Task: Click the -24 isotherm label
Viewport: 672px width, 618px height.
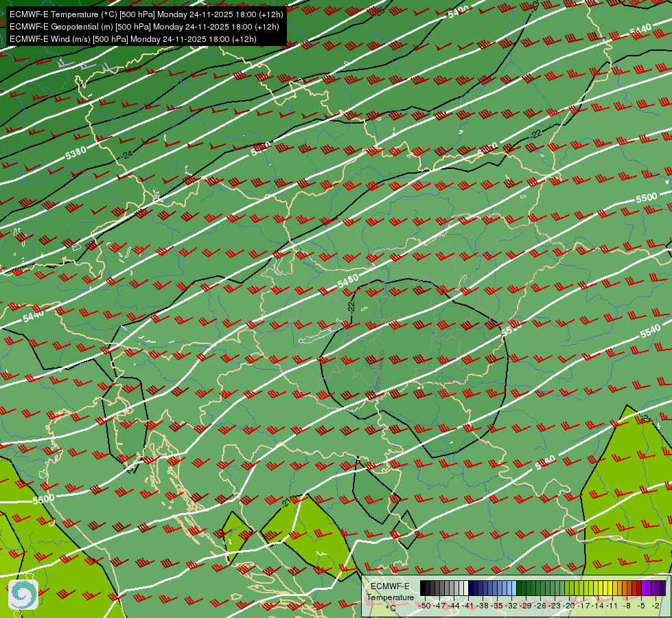Action: [x=127, y=154]
